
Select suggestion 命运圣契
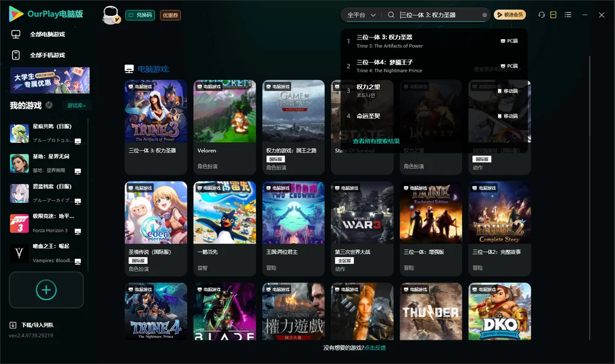point(433,116)
